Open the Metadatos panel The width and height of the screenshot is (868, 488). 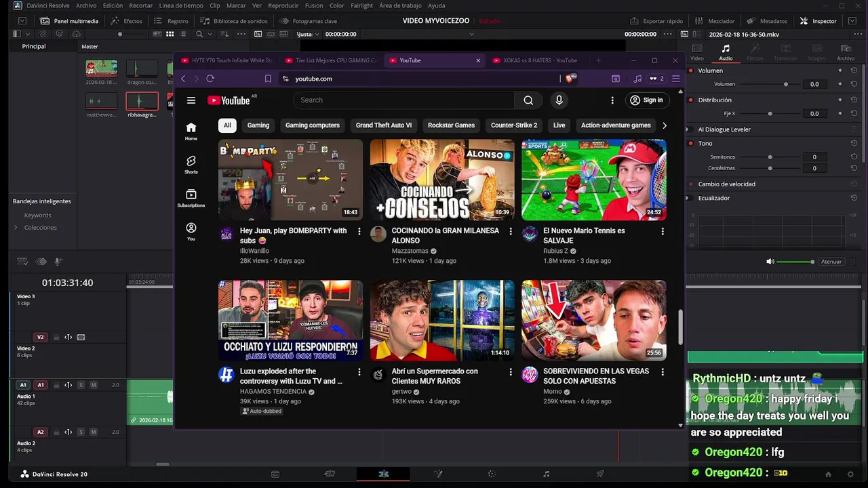[767, 21]
